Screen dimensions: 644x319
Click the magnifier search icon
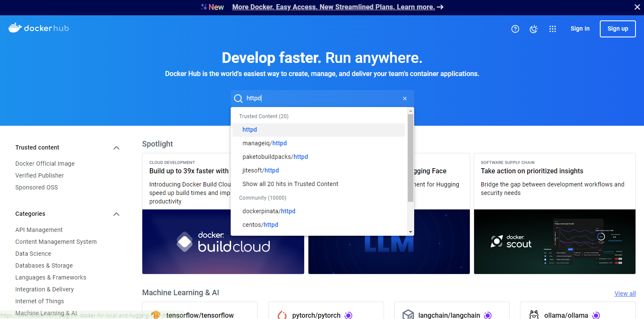pyautogui.click(x=238, y=99)
